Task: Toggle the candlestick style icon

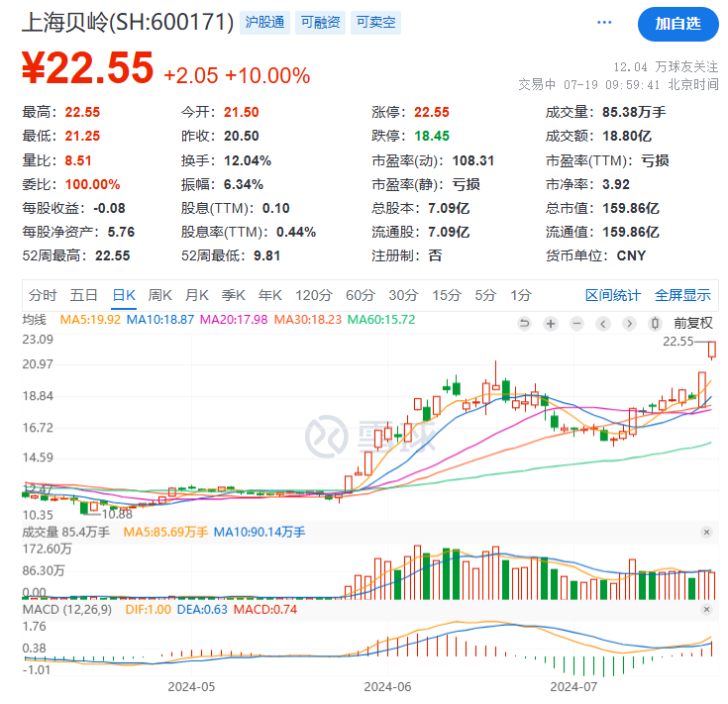Action: point(655,323)
